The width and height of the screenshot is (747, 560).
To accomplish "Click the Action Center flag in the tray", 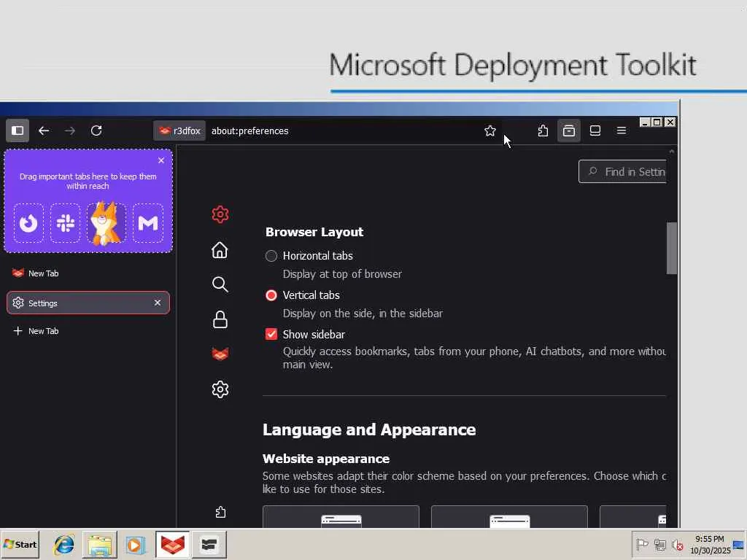I will click(x=642, y=545).
